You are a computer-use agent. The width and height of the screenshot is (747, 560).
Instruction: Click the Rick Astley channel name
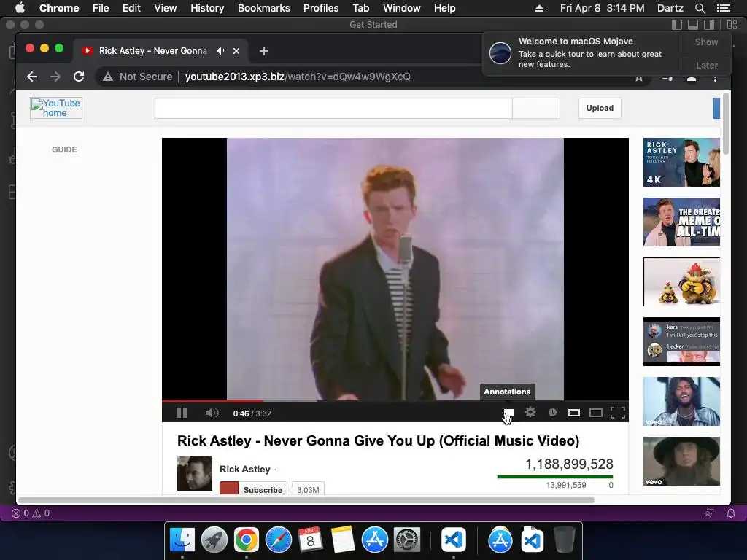(245, 469)
